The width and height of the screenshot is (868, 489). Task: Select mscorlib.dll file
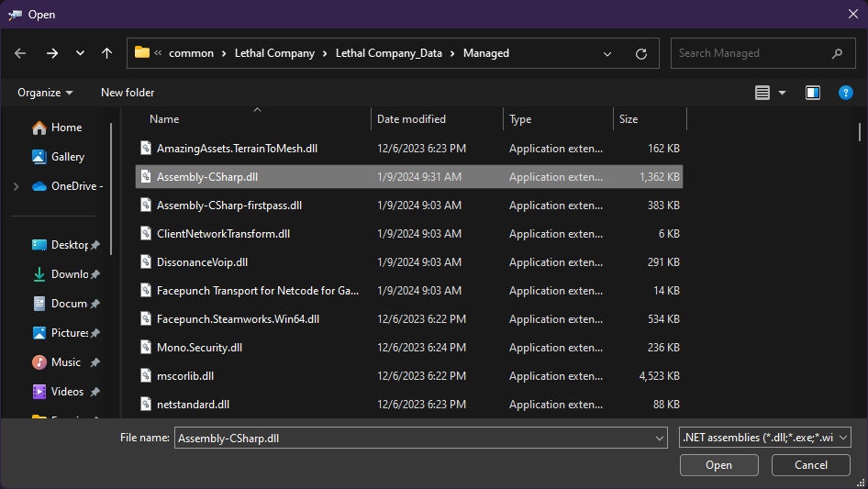409,376
